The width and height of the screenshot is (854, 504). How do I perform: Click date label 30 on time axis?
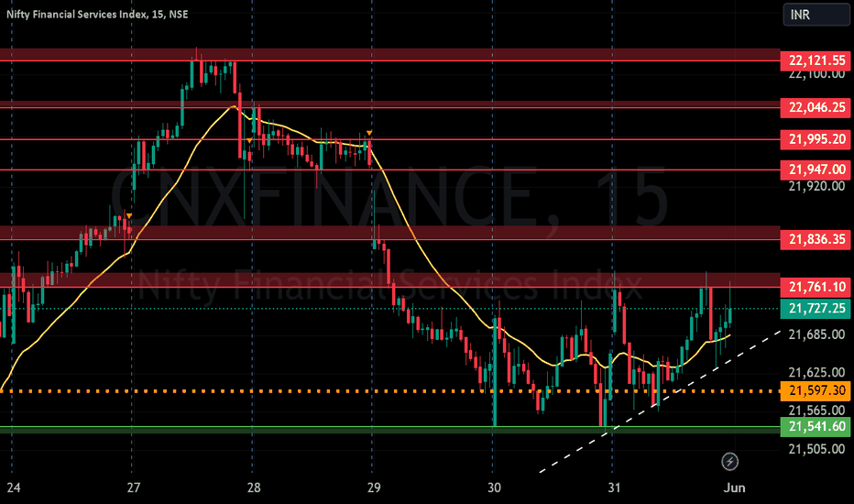[494, 488]
